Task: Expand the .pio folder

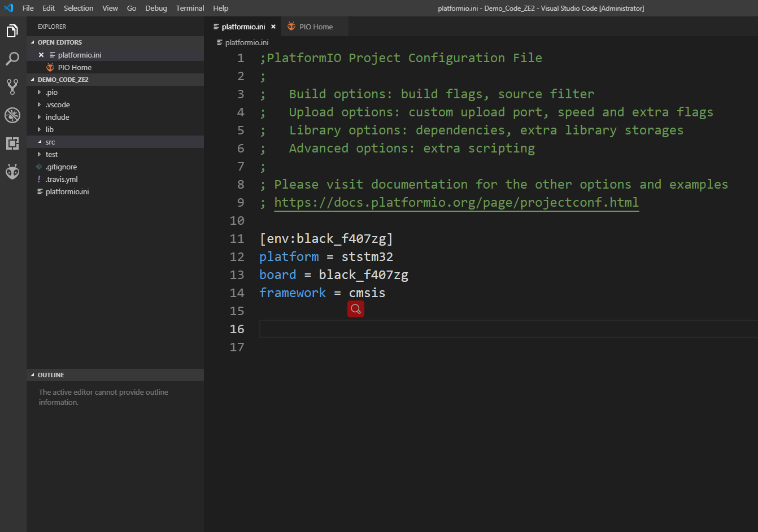Action: pyautogui.click(x=51, y=92)
